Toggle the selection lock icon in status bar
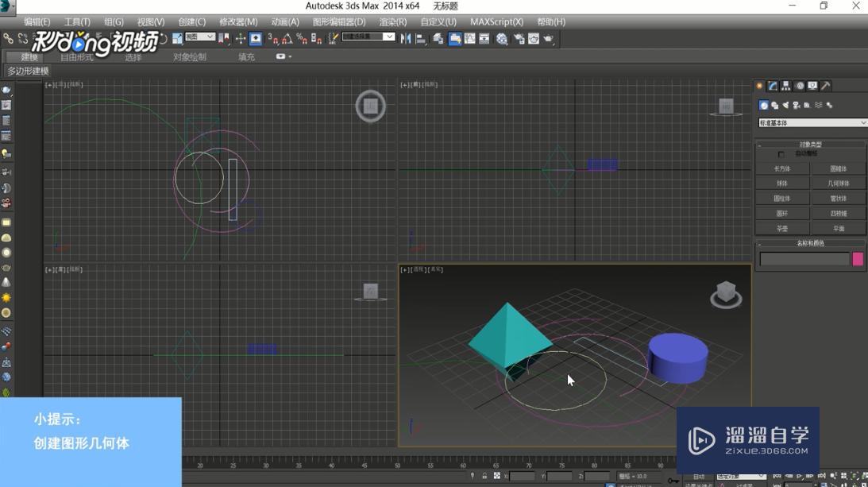 (484, 476)
